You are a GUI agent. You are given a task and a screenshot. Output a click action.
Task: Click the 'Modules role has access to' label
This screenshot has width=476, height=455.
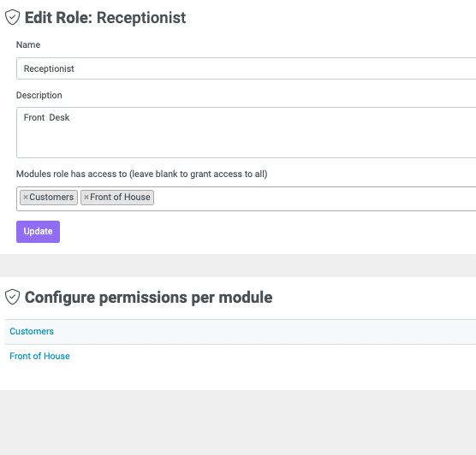(x=142, y=174)
